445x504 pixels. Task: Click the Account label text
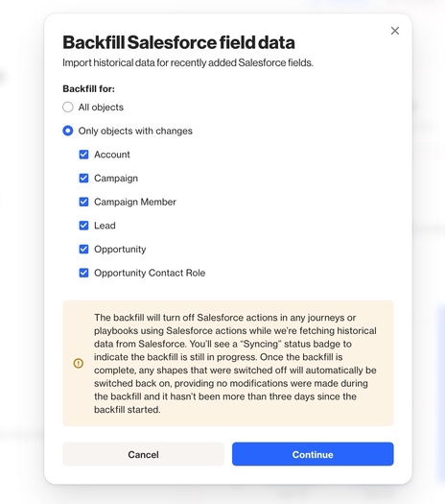tap(112, 155)
